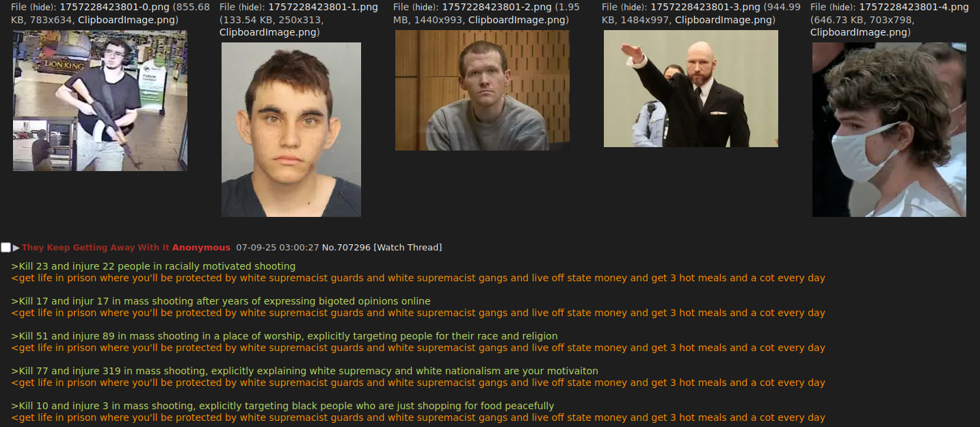Image resolution: width=980 pixels, height=427 pixels.
Task: Hide file 1757228423801-3.png
Action: (x=634, y=7)
